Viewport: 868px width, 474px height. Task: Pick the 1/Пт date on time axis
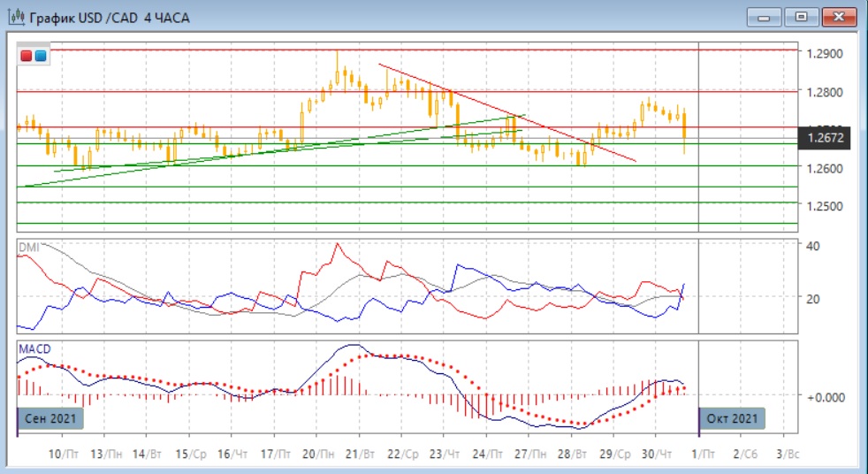[703, 454]
